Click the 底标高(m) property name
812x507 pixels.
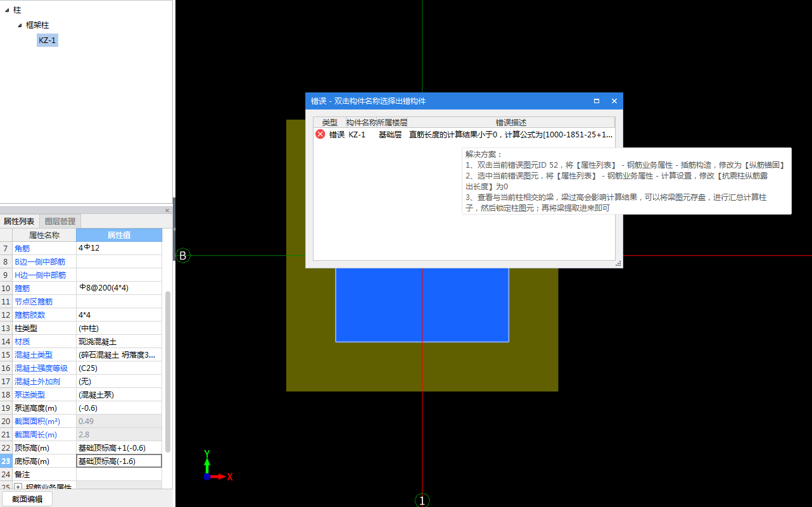point(32,461)
